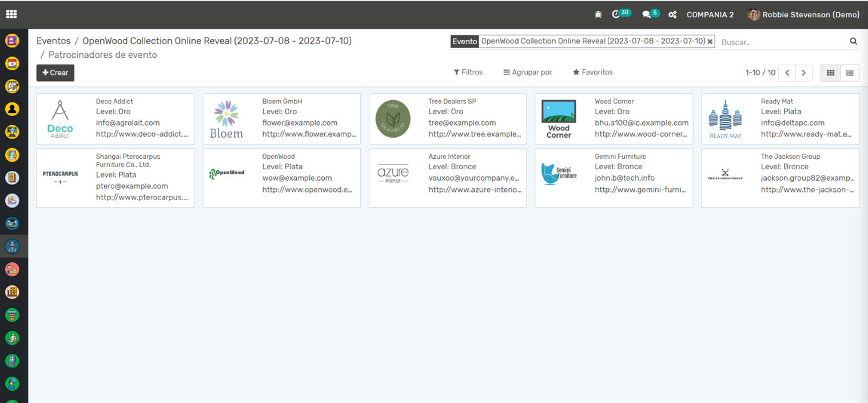Open the Favoritos dropdown
Image resolution: width=868 pixels, height=403 pixels.
592,73
